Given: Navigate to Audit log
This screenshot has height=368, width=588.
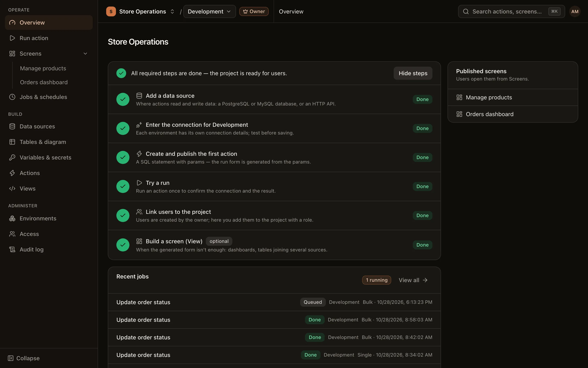Looking at the screenshot, I should click(x=49, y=249).
